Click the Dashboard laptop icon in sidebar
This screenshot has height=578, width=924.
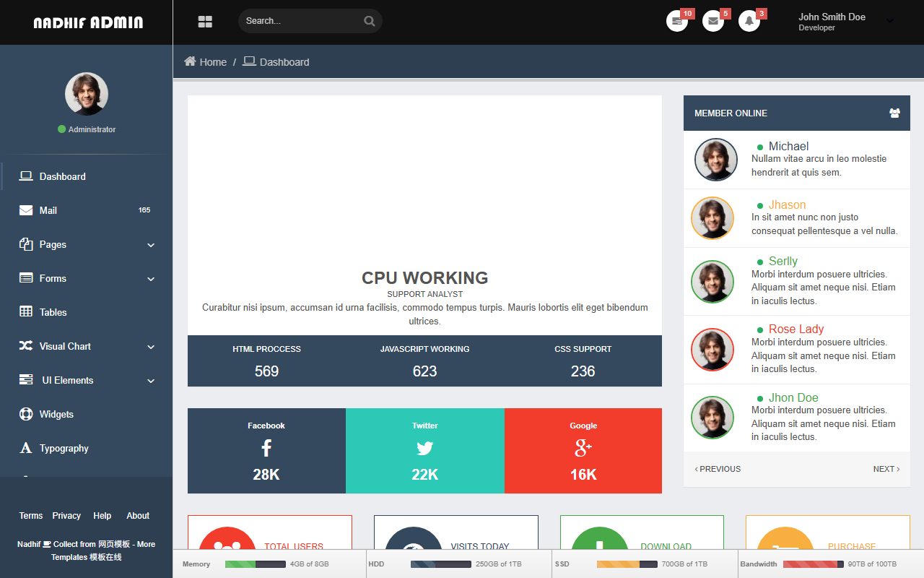(x=26, y=176)
